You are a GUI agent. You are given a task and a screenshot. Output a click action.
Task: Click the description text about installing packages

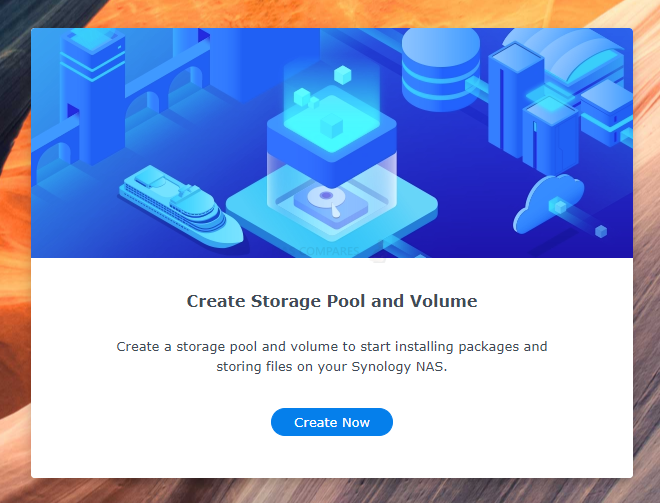[332, 356]
